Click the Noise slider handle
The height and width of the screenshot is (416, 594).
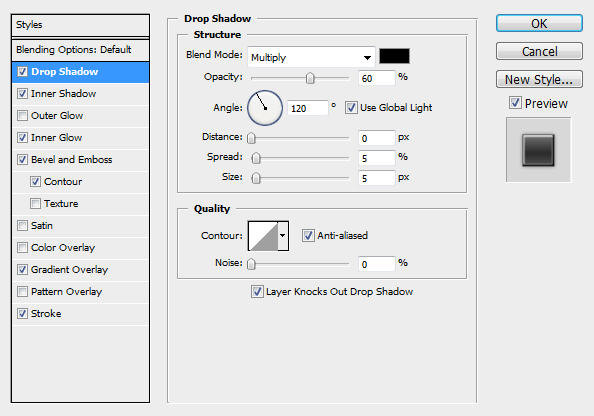pyautogui.click(x=251, y=264)
